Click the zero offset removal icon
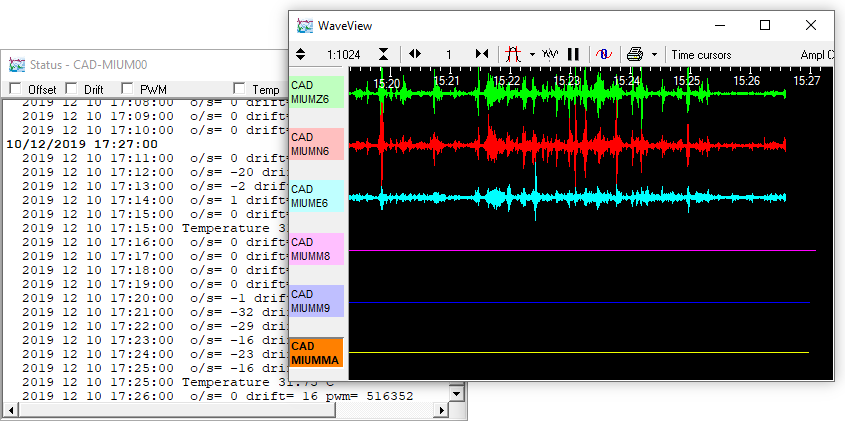The image size is (845, 421). (604, 54)
